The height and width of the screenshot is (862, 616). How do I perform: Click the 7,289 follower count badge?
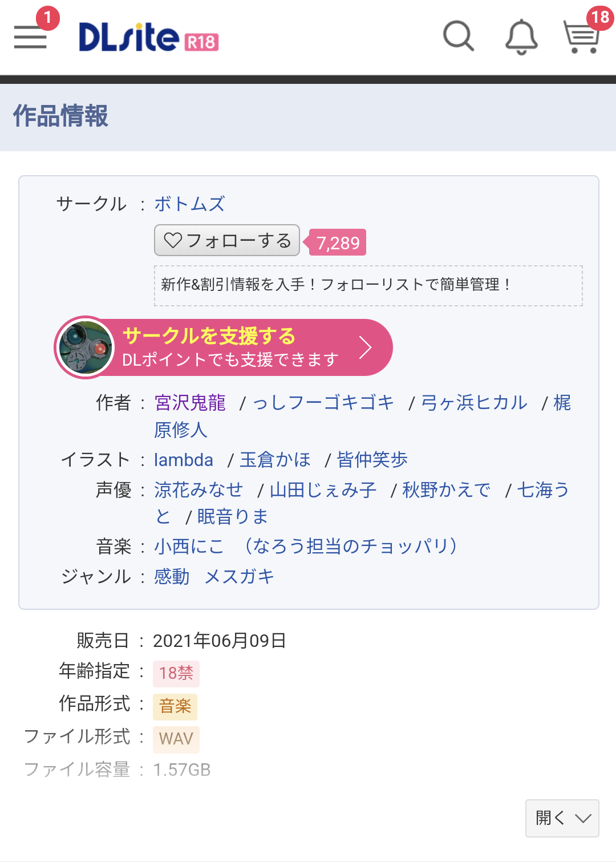point(338,243)
